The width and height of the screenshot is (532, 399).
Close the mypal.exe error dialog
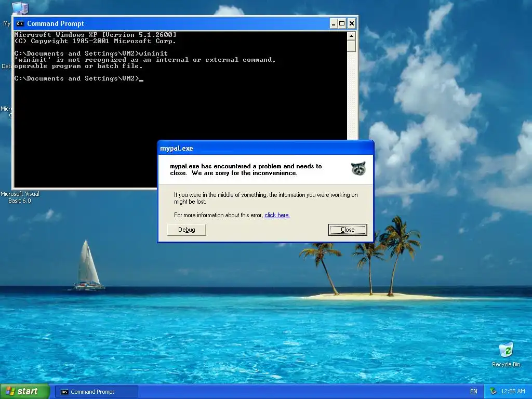click(348, 230)
